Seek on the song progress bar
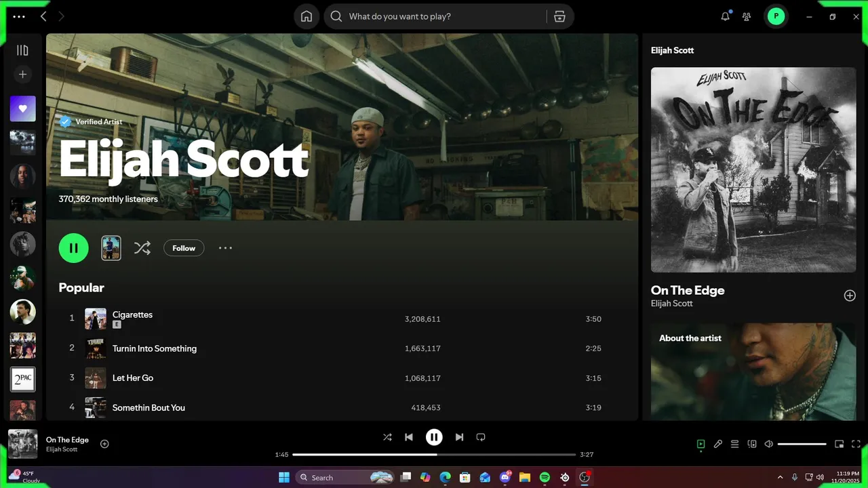 [x=434, y=454]
